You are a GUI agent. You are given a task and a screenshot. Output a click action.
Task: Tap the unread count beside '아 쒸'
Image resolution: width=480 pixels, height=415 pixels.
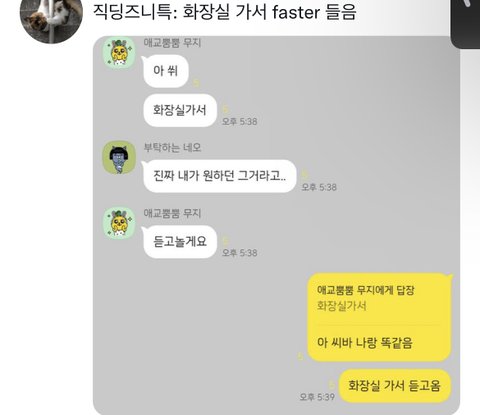[x=196, y=83]
